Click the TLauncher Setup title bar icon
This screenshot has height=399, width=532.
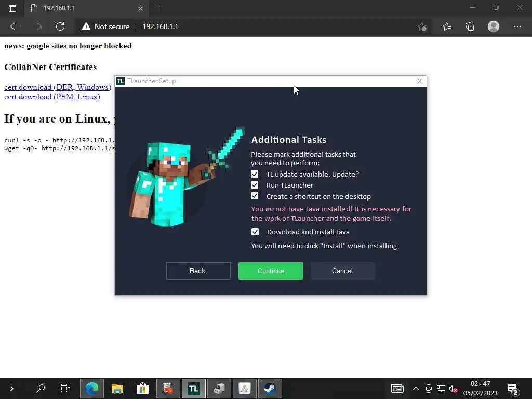pos(121,81)
